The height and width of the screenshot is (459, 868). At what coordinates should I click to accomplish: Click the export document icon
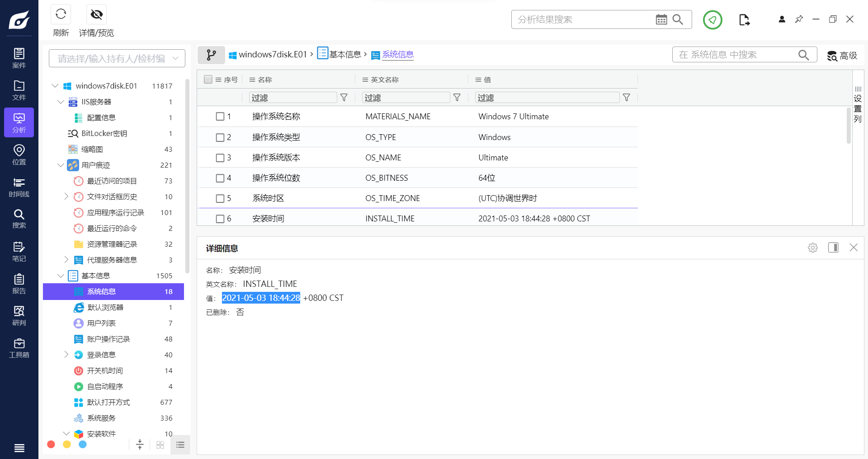[744, 19]
